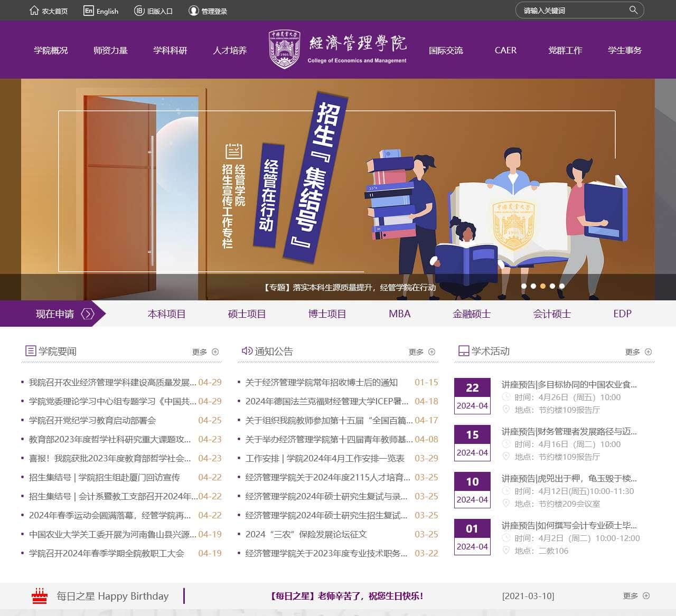676x616 pixels.
Task: Go to 金融硕士 application tab
Action: 472,314
